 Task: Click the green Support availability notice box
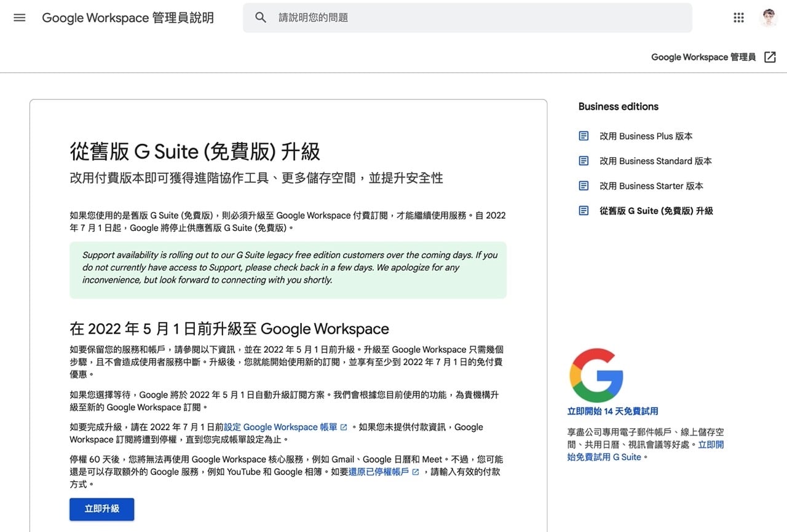pos(288,270)
